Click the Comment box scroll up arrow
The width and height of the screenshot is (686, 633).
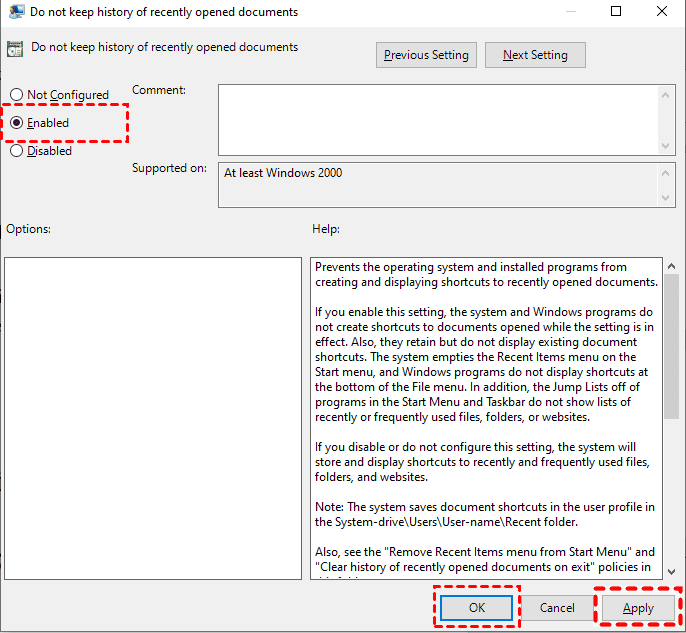pos(665,95)
